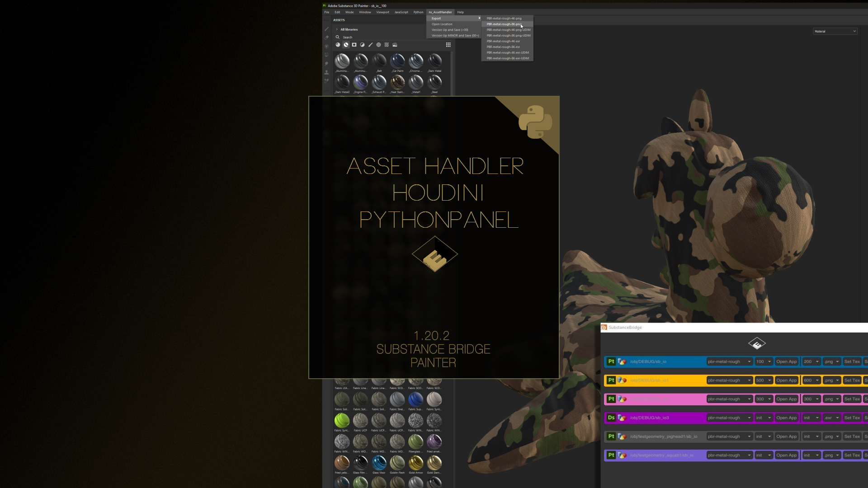Select PBR-metal-rough-4K-exr from Export submenu

(x=504, y=41)
